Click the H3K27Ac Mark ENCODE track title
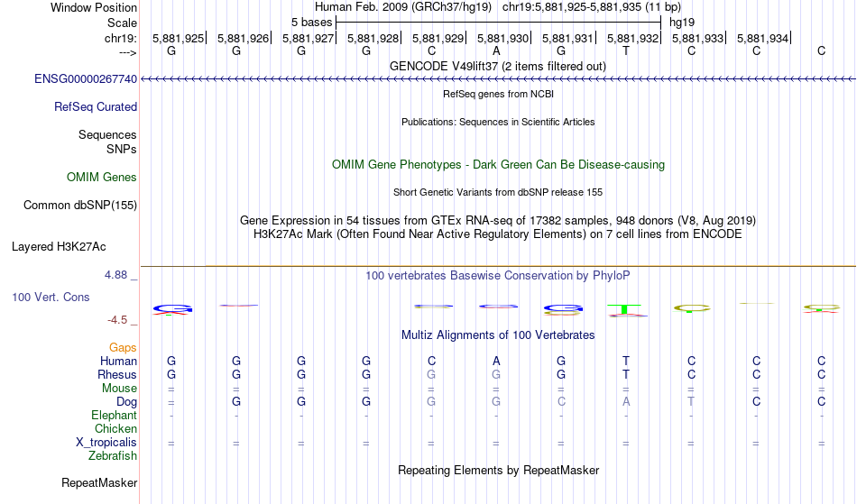 pos(498,234)
